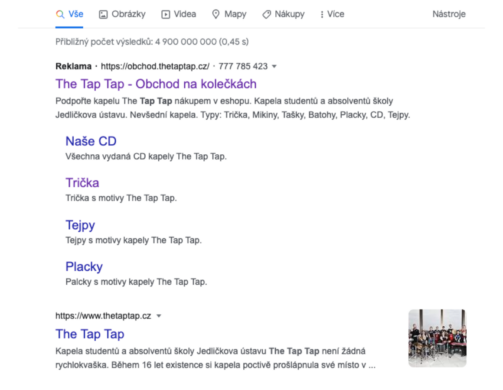This screenshot has width=503, height=390.
Task: Open 'The Tap Tap - Obchod na kolečkách' ad link
Action: tap(156, 84)
